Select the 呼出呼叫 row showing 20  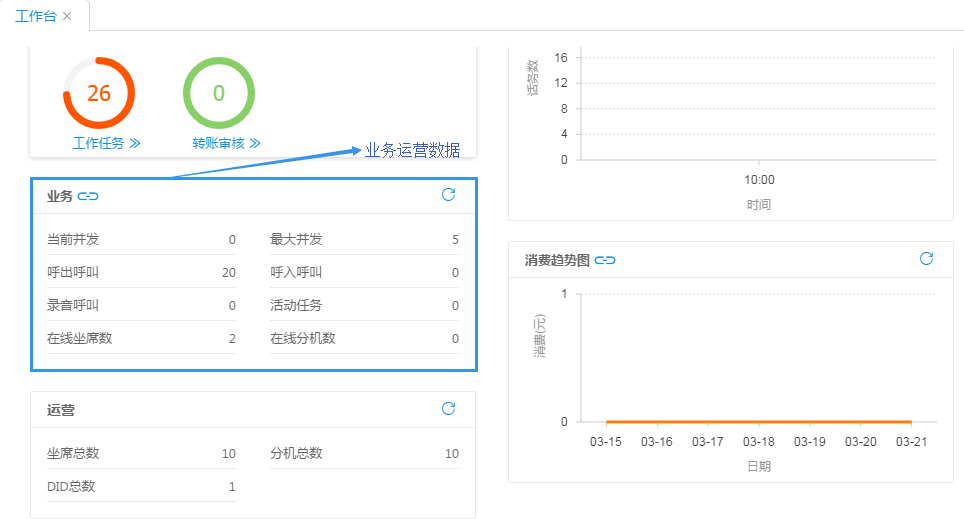click(x=141, y=272)
